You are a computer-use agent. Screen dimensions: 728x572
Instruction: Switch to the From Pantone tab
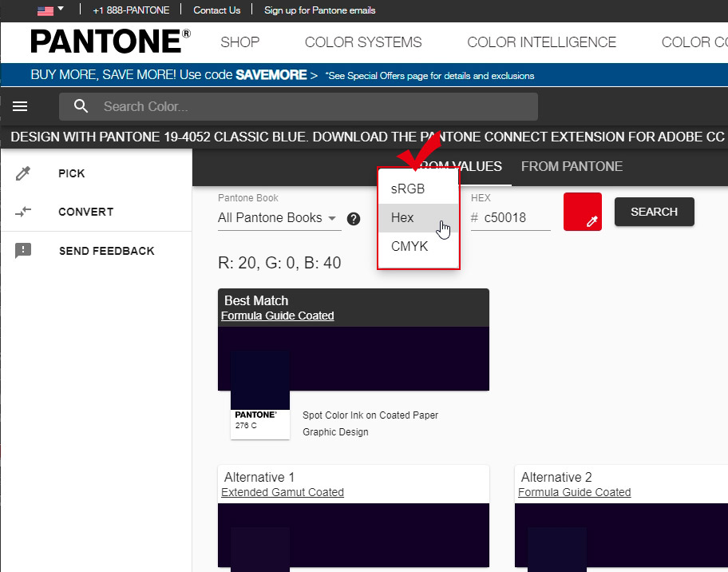572,166
